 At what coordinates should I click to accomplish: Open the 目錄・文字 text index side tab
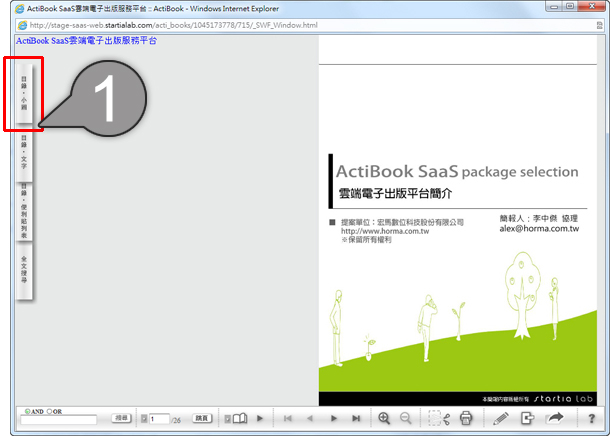[x=24, y=152]
